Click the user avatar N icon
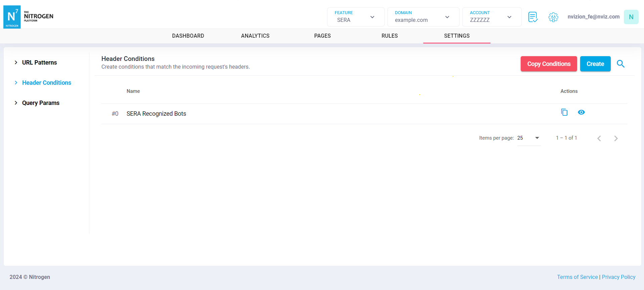644x290 pixels. 631,17
